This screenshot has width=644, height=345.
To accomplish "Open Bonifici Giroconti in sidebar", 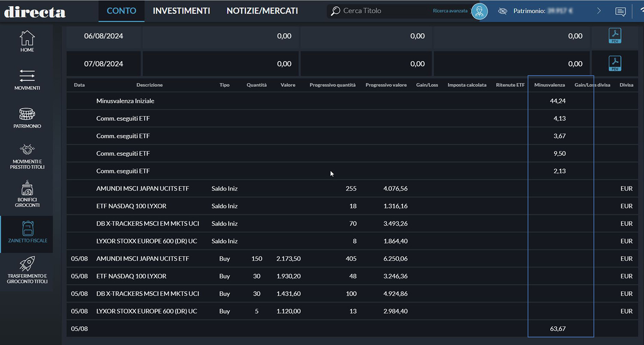I will pos(27,194).
